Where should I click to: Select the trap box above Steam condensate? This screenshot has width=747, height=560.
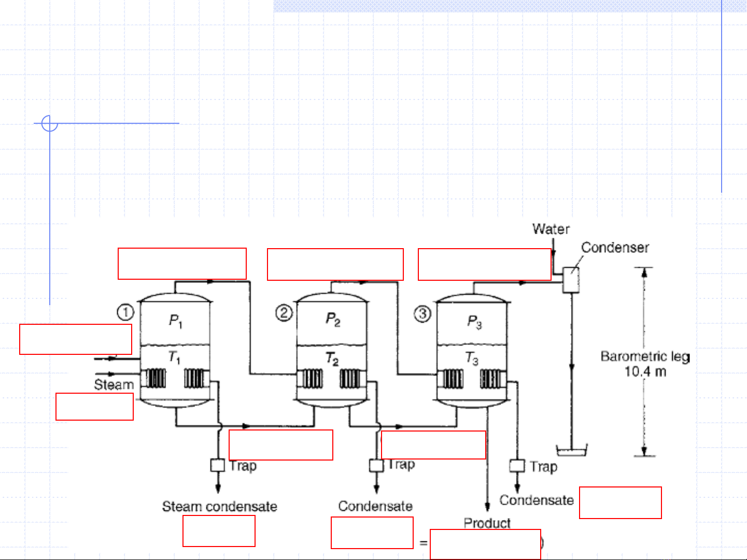[217, 465]
